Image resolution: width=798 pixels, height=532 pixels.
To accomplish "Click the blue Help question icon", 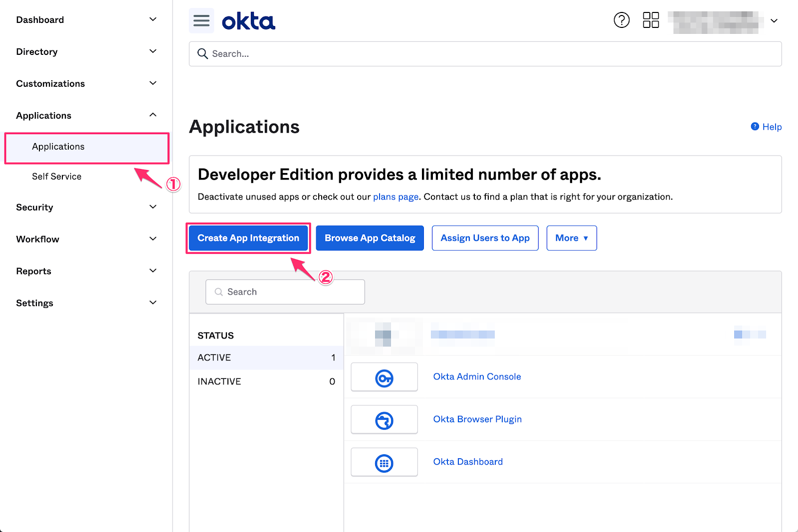I will (755, 127).
